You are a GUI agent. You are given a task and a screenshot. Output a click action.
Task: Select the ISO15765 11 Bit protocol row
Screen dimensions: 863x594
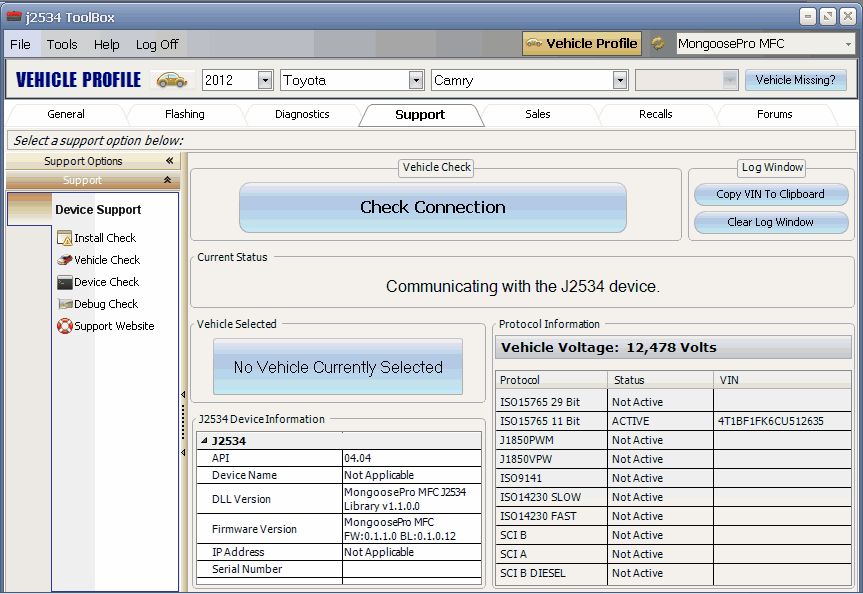click(x=673, y=421)
